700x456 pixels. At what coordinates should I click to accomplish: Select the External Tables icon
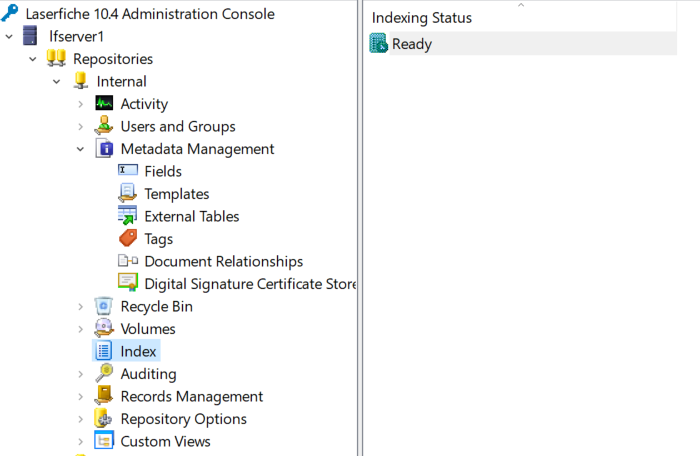coord(128,215)
